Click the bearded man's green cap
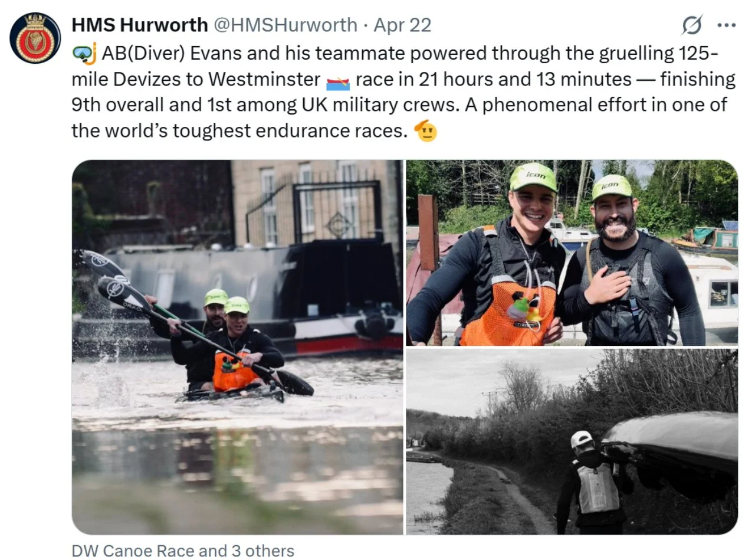This screenshot has height=560, width=755. [x=612, y=188]
